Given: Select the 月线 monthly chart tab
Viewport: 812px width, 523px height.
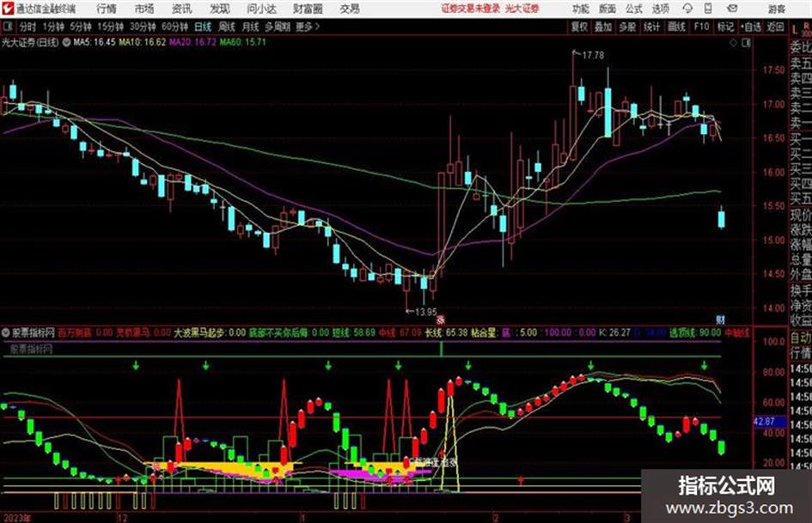Looking at the screenshot, I should click(250, 27).
